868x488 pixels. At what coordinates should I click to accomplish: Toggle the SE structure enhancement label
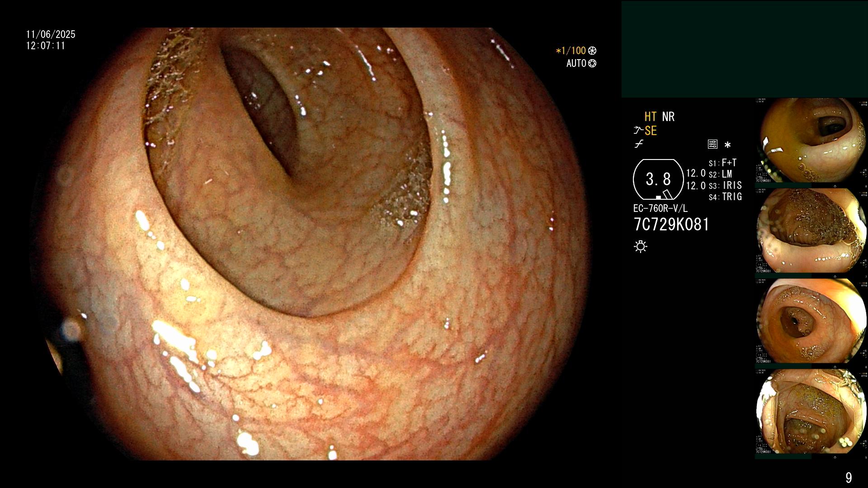[x=651, y=131]
